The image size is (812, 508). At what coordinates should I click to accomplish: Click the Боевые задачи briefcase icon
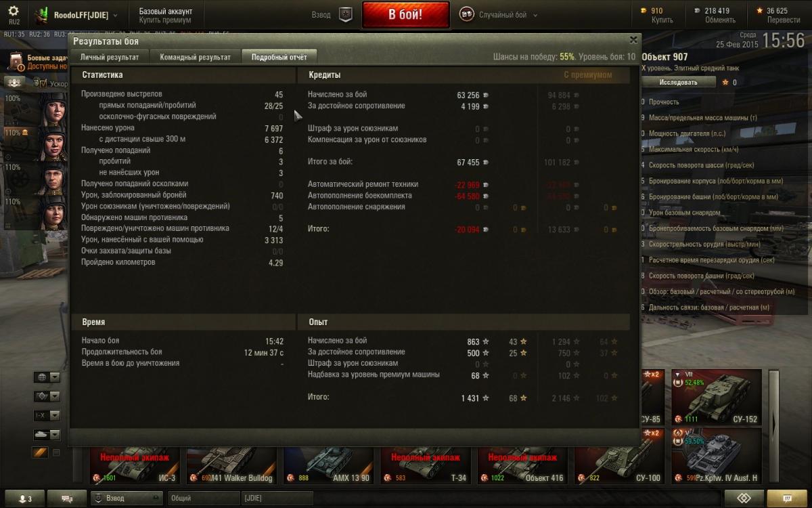[16, 62]
